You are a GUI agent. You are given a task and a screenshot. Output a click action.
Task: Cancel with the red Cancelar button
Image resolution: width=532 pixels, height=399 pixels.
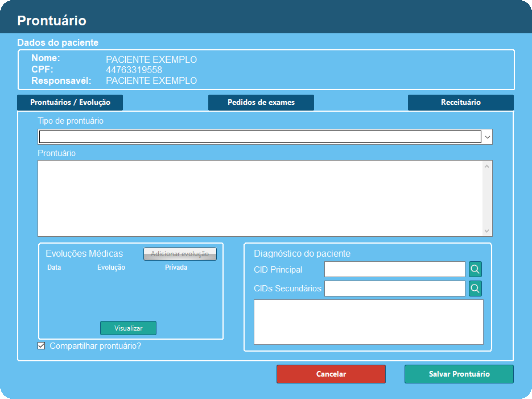[331, 374]
